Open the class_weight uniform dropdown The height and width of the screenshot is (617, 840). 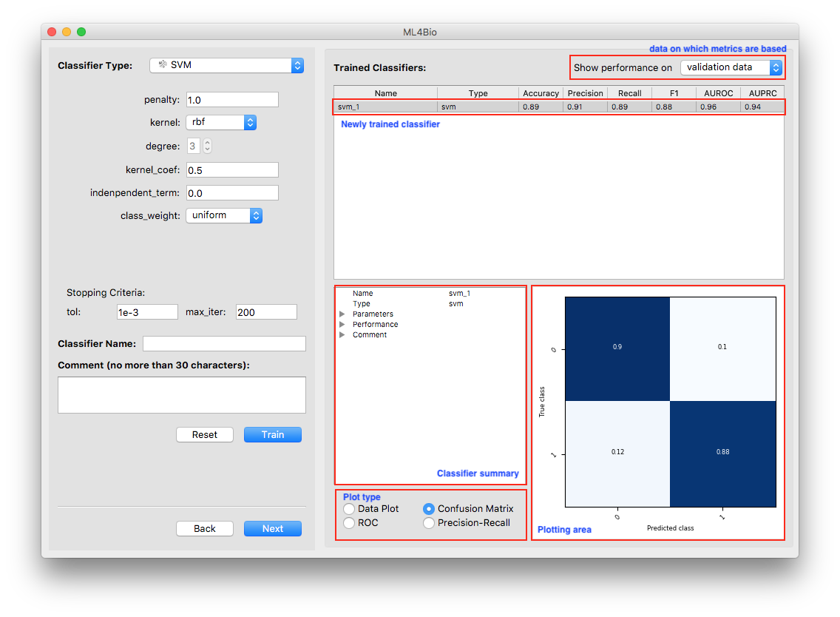click(223, 215)
